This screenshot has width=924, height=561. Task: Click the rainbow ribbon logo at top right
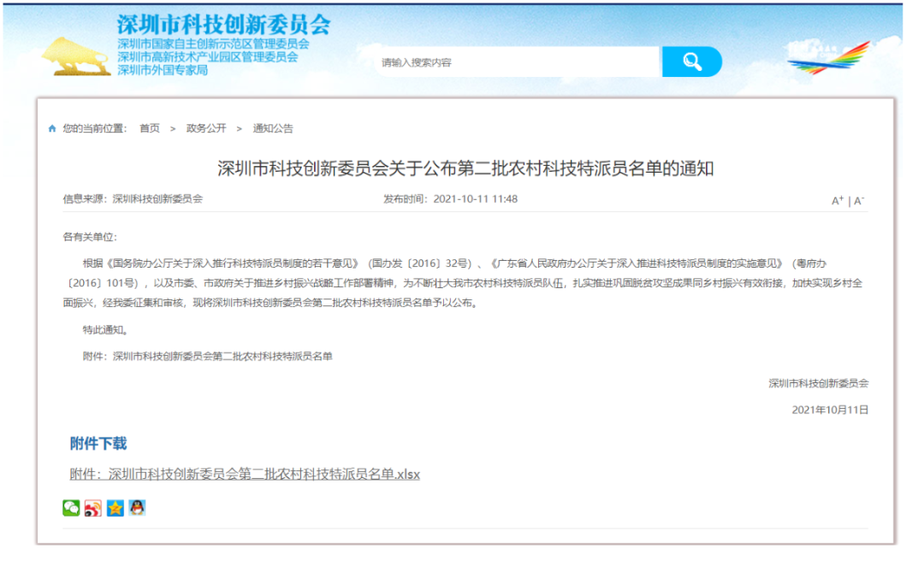tap(828, 58)
